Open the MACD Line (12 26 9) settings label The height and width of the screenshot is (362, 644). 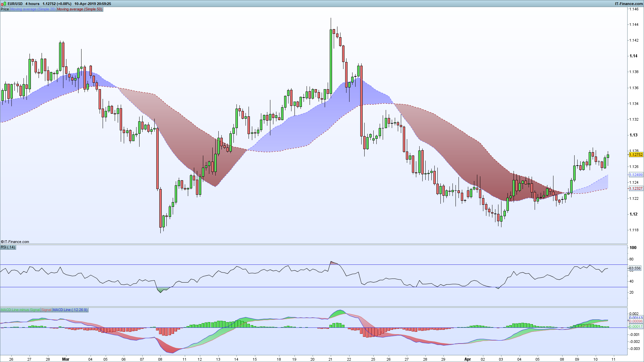click(70, 310)
